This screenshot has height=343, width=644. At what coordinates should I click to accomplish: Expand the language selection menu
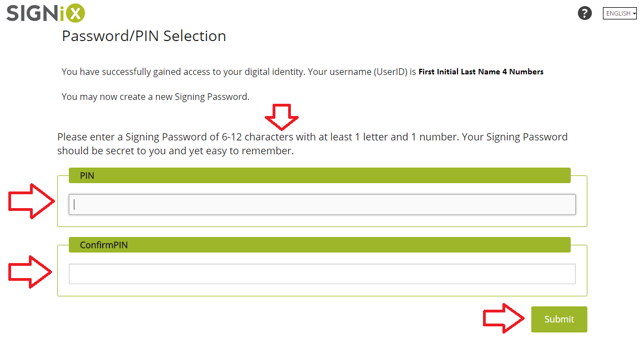pos(619,13)
